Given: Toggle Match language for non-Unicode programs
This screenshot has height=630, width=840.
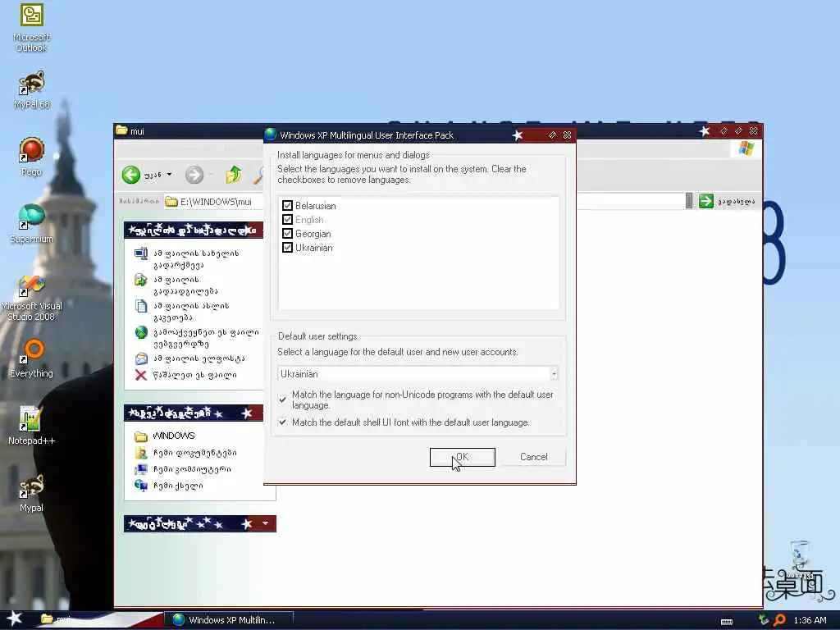Looking at the screenshot, I should point(282,399).
